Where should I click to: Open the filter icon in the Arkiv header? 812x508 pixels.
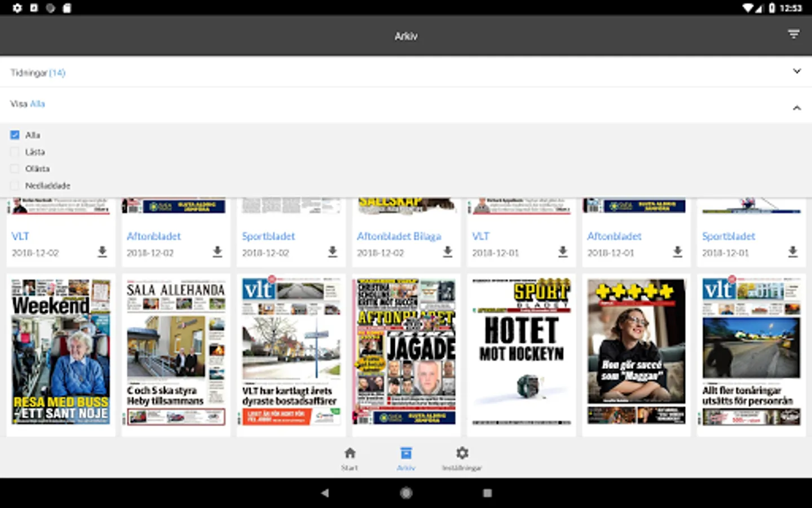[793, 35]
